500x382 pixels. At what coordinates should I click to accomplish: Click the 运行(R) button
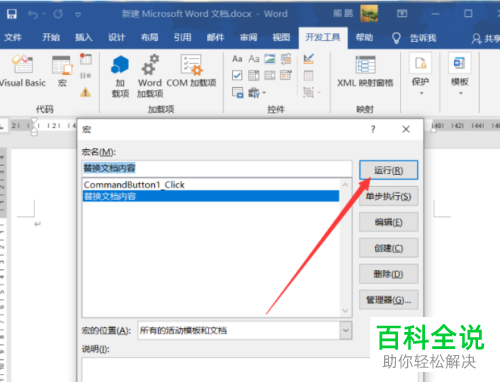388,170
